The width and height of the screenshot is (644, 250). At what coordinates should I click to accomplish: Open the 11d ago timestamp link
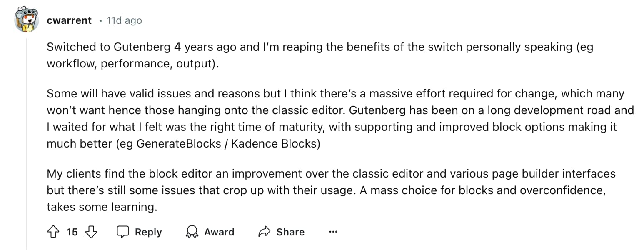[x=124, y=20]
